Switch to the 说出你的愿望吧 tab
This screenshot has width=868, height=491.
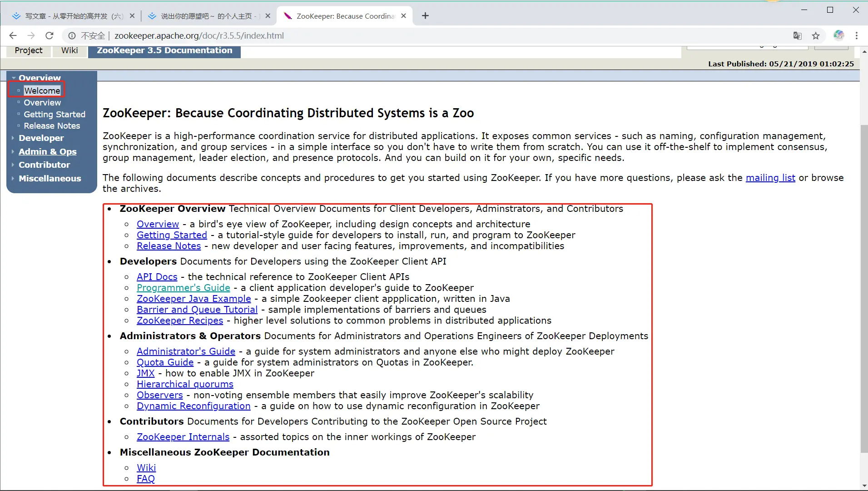tap(208, 16)
